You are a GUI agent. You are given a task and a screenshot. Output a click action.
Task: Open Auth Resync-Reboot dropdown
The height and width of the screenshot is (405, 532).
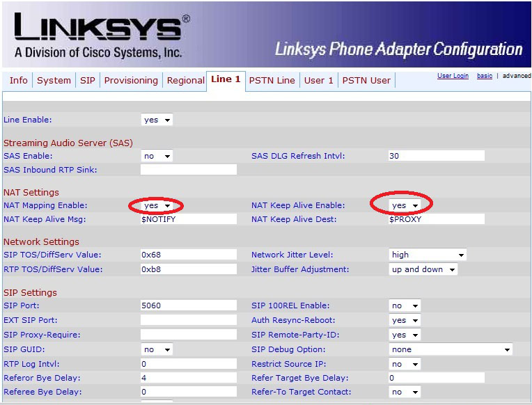coord(405,320)
